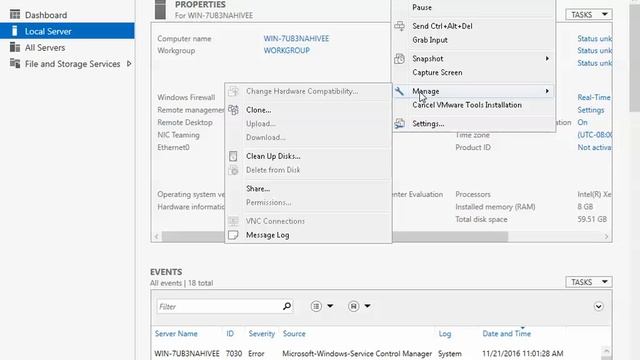The height and width of the screenshot is (360, 640).
Task: Expand the Manage submenu arrow
Action: (x=547, y=91)
